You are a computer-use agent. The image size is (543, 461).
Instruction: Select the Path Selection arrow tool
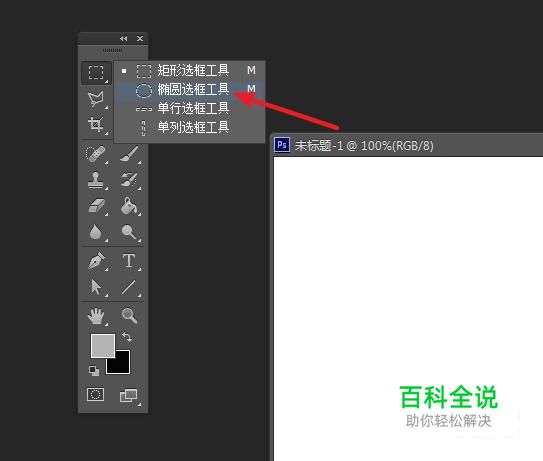click(x=96, y=287)
